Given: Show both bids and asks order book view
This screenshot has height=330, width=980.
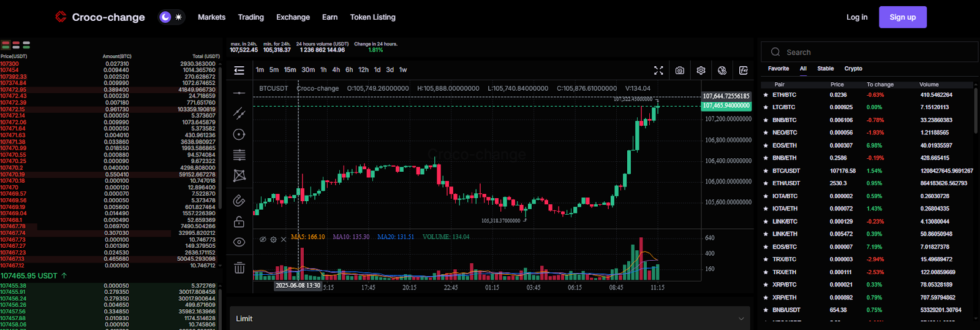Looking at the screenshot, I should click(6, 45).
